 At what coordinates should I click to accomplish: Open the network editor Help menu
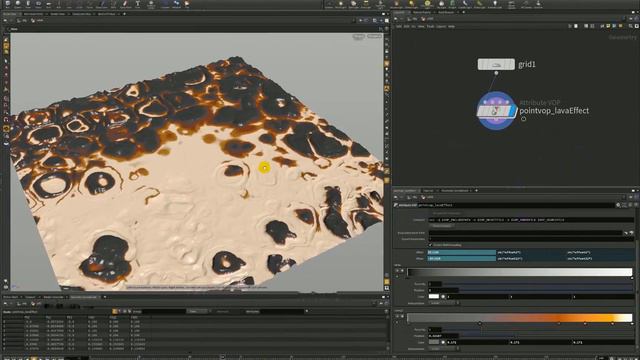(451, 27)
